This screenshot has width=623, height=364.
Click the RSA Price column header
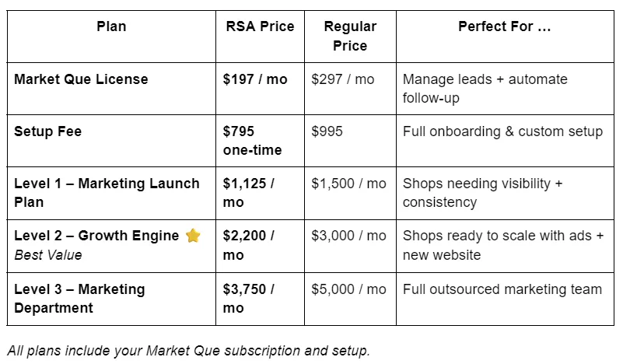coord(259,26)
